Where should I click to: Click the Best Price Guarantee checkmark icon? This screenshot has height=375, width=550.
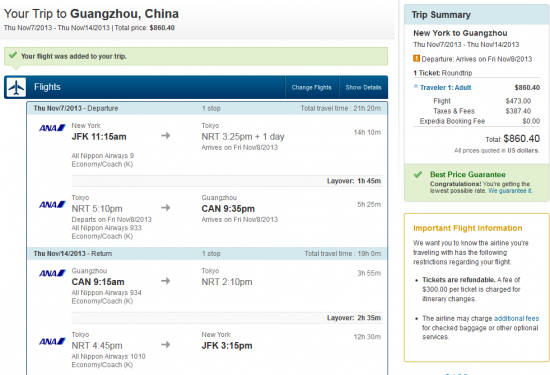pyautogui.click(x=418, y=174)
